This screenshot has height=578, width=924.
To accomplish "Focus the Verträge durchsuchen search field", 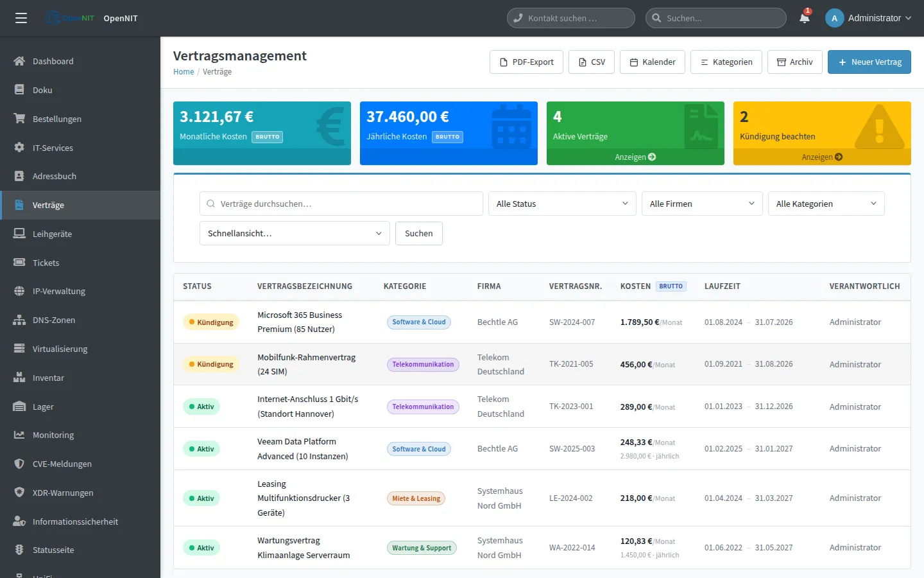I will [341, 204].
